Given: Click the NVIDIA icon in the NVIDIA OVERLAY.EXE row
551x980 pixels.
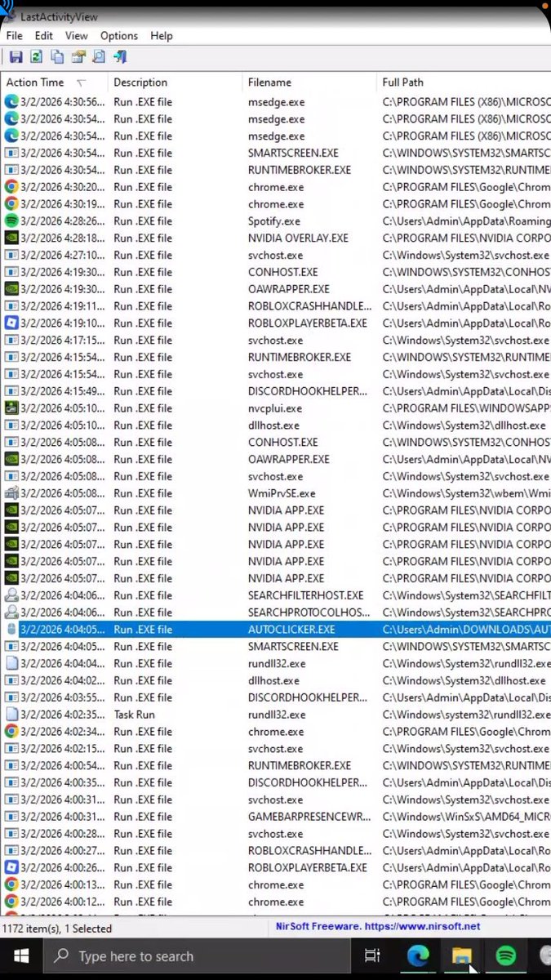Looking at the screenshot, I should point(11,238).
